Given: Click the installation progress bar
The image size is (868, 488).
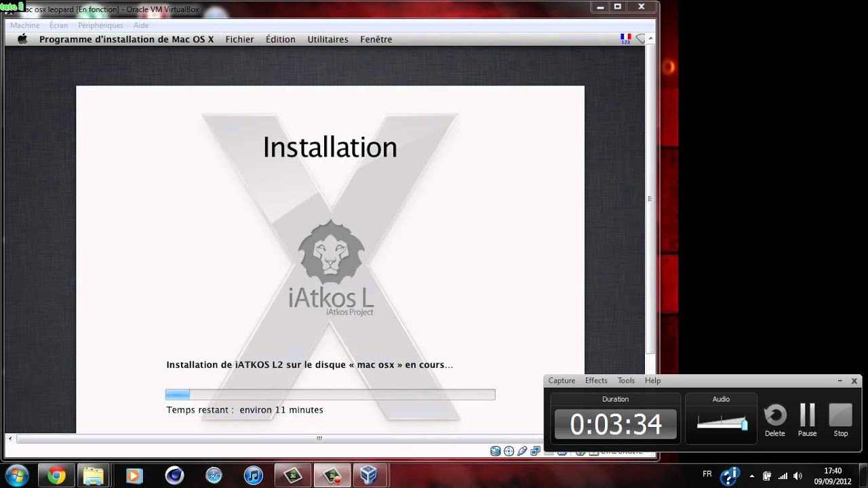Looking at the screenshot, I should tap(330, 394).
